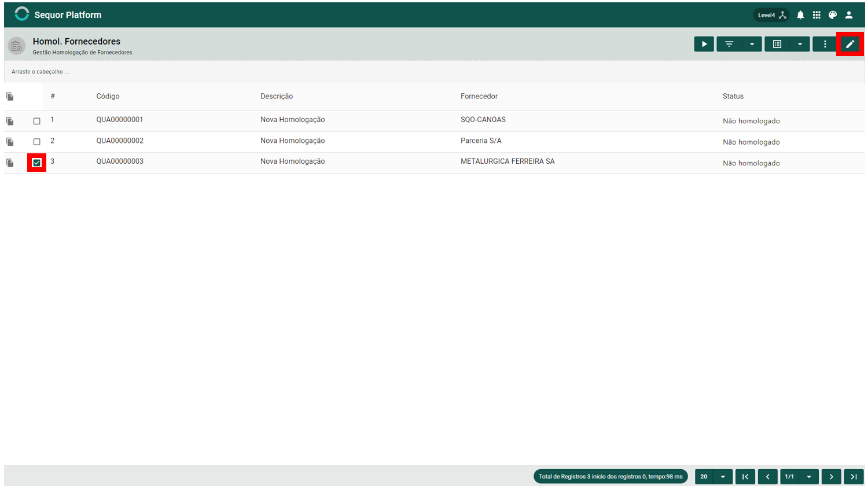The height and width of the screenshot is (486, 868).
Task: Go to the first page
Action: click(x=745, y=477)
